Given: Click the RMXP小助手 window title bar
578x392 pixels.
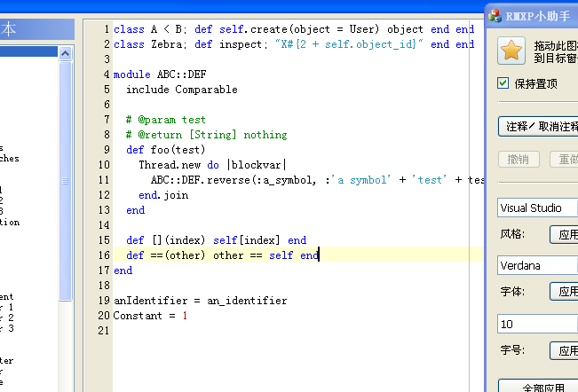Looking at the screenshot, I should pos(532,16).
